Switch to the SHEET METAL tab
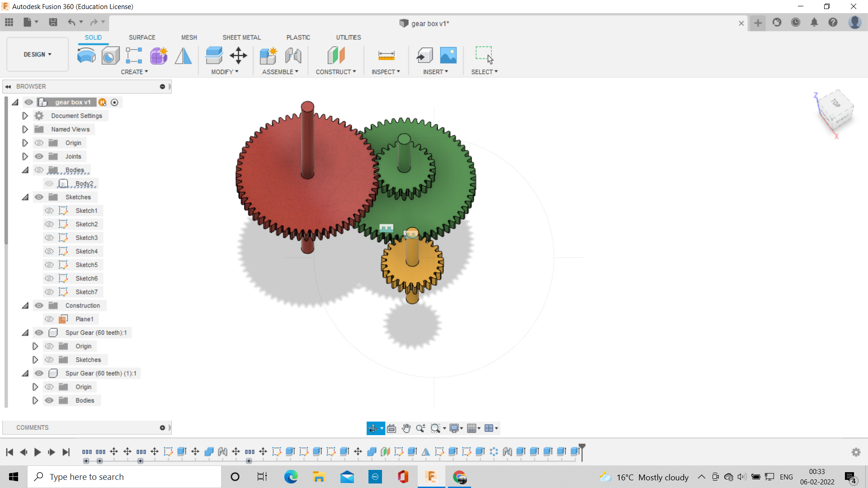The image size is (868, 488). (241, 38)
